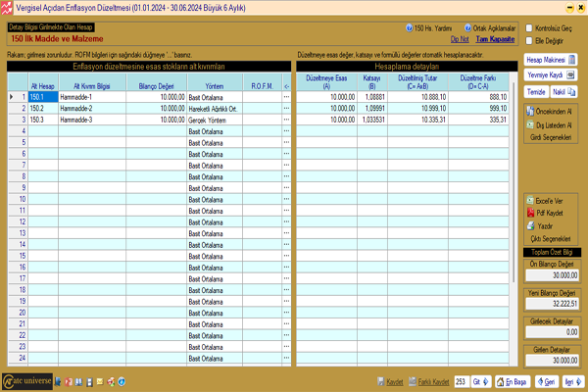Click the page number field showing 253
588x392 pixels.
(462, 382)
